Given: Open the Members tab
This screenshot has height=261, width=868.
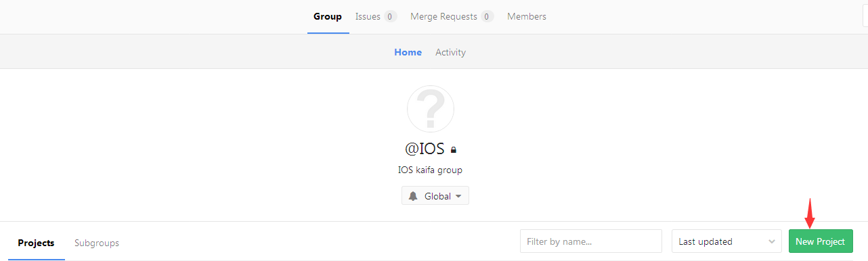Looking at the screenshot, I should coord(527,17).
